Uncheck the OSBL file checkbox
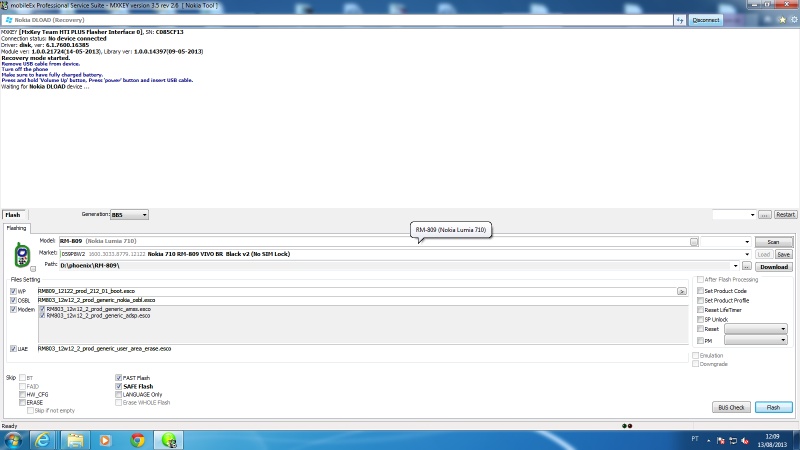This screenshot has height=450, width=800. click(x=13, y=301)
